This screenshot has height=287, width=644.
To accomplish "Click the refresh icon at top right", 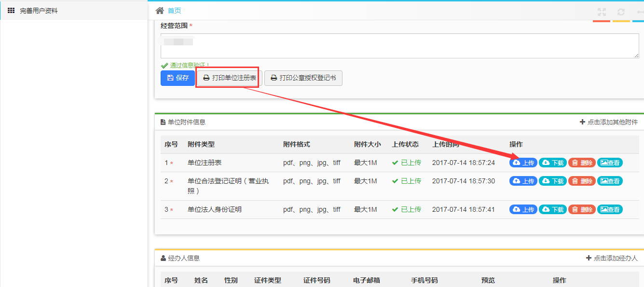I will click(621, 12).
